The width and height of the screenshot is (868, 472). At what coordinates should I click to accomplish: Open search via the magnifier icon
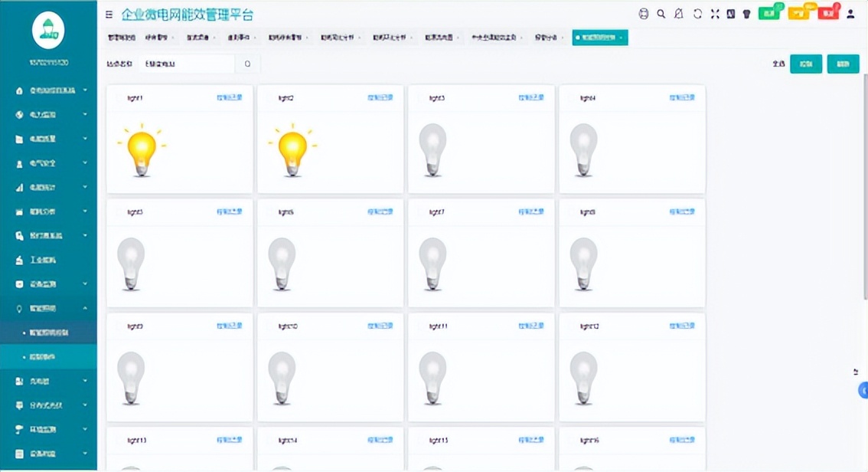tap(661, 13)
